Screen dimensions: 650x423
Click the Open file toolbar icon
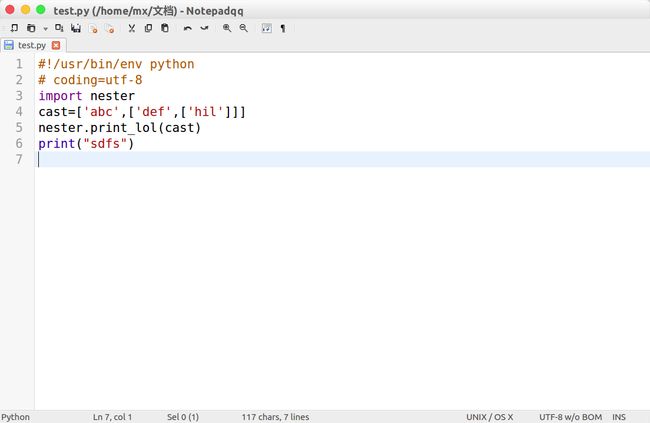31,28
